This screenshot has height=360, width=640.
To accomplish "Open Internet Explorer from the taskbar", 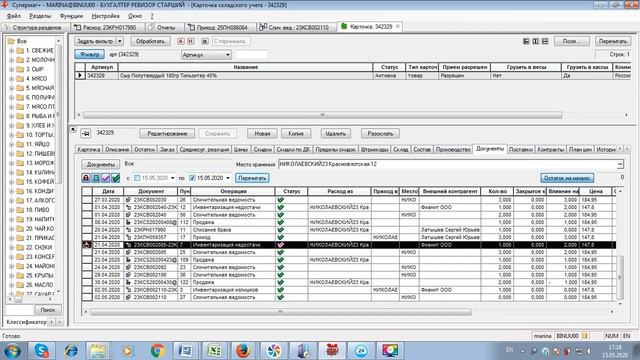I will [71, 351].
